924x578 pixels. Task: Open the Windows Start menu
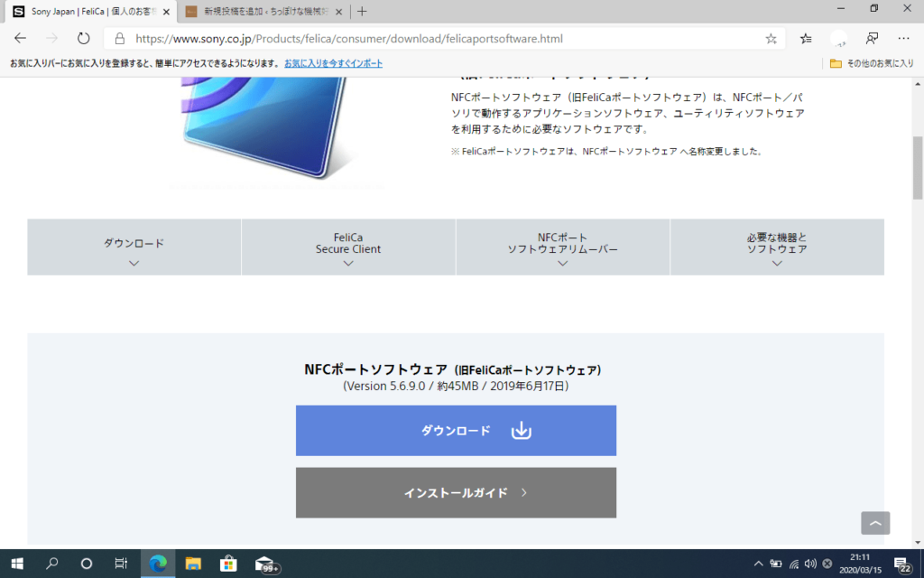pyautogui.click(x=17, y=564)
